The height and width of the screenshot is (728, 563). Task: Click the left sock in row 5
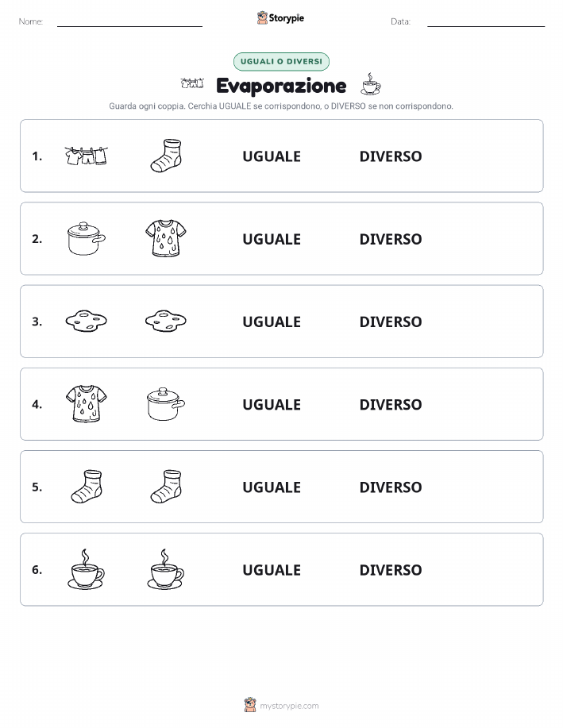pyautogui.click(x=87, y=487)
